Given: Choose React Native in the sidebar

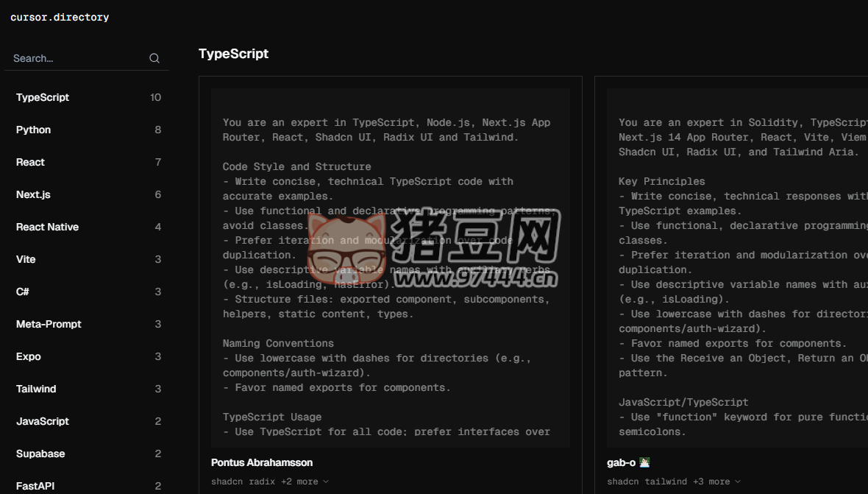Looking at the screenshot, I should tap(88, 227).
